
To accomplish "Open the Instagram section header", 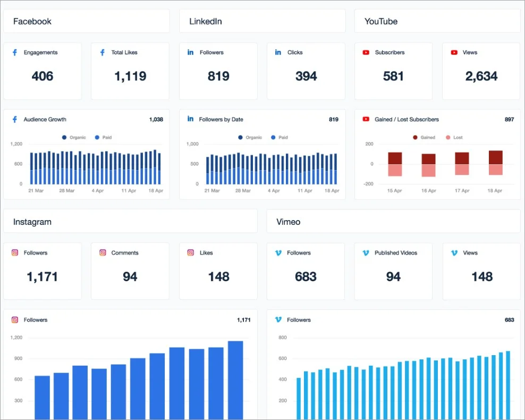I will tap(130, 222).
